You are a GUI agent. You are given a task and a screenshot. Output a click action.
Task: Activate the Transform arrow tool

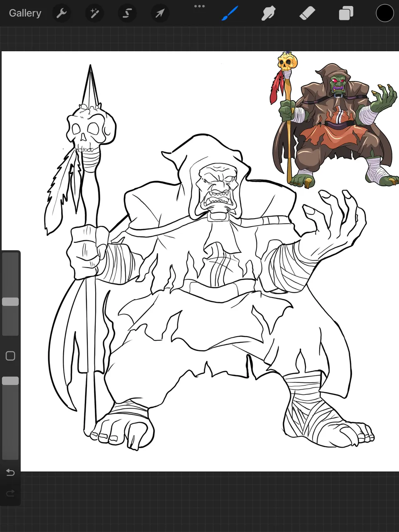pyautogui.click(x=160, y=13)
